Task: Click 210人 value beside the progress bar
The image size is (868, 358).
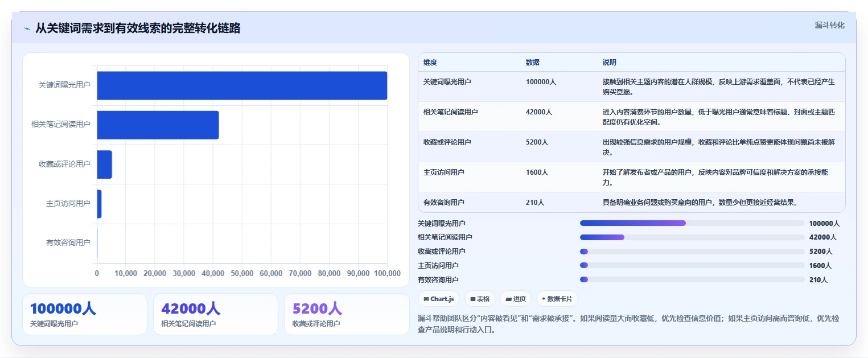Action: 818,280
